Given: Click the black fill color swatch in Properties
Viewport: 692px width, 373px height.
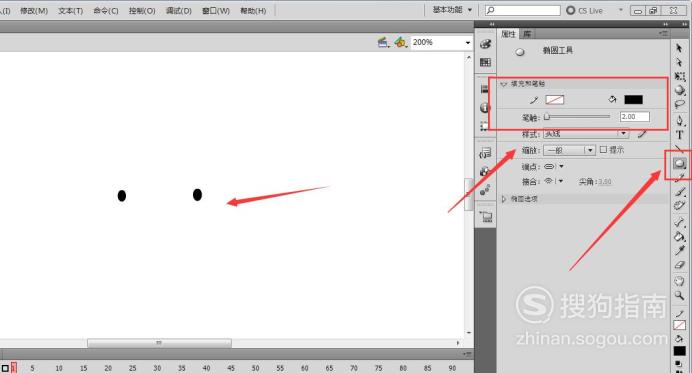Looking at the screenshot, I should [633, 100].
